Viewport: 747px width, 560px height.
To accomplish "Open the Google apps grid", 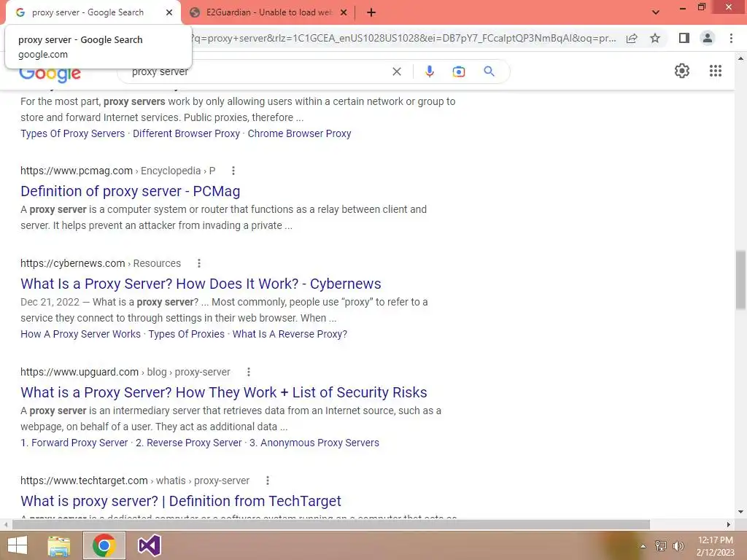I will (x=715, y=71).
